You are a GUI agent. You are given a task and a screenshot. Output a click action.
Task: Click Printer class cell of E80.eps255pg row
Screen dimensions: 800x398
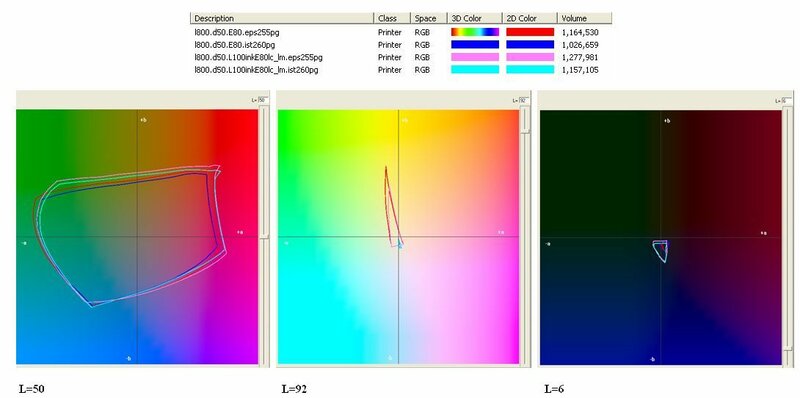point(389,32)
